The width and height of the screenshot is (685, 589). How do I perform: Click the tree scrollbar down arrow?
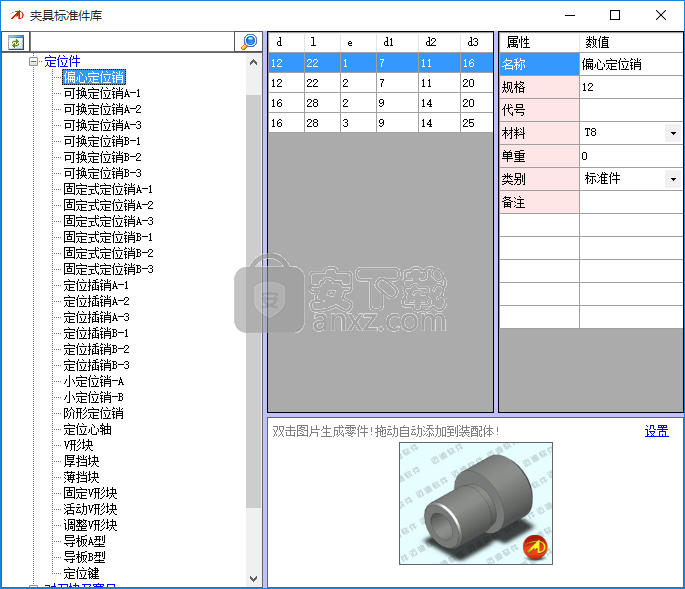(253, 579)
